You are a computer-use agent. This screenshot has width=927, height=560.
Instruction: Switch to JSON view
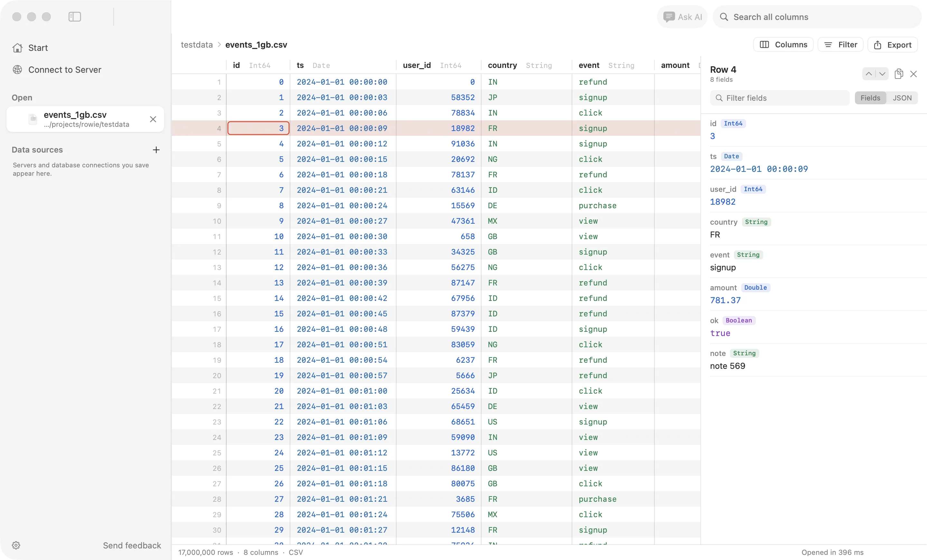pyautogui.click(x=902, y=98)
